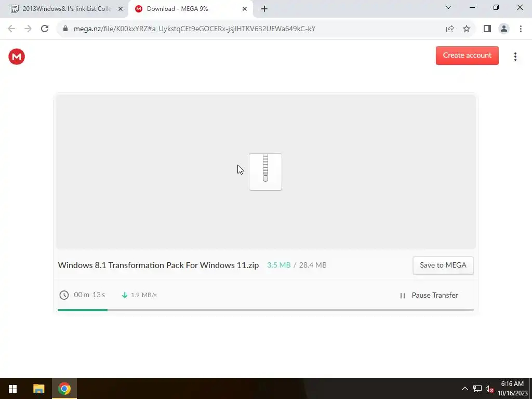Open the taskbar clock and date
Viewport: 532px width, 399px height.
point(512,389)
